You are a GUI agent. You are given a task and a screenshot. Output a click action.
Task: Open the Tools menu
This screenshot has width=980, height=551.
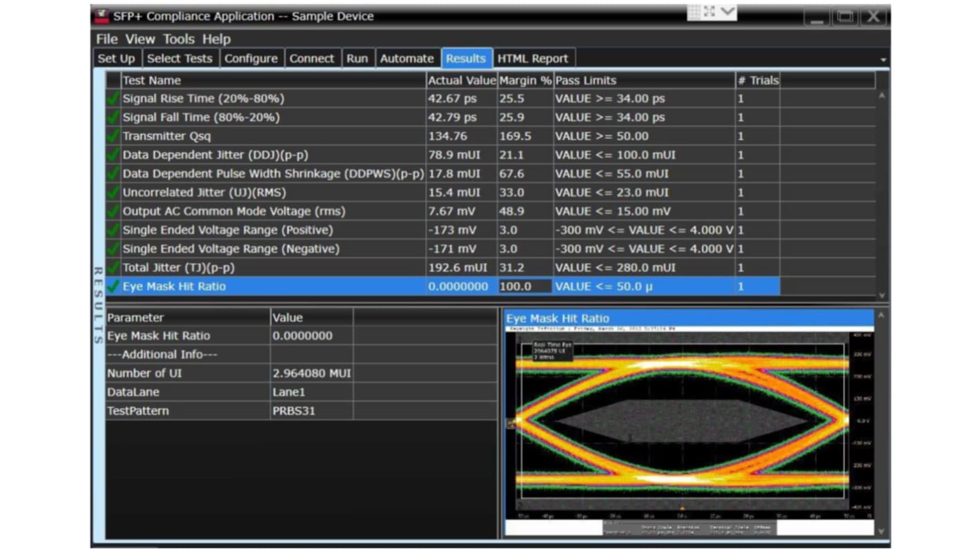coord(179,39)
